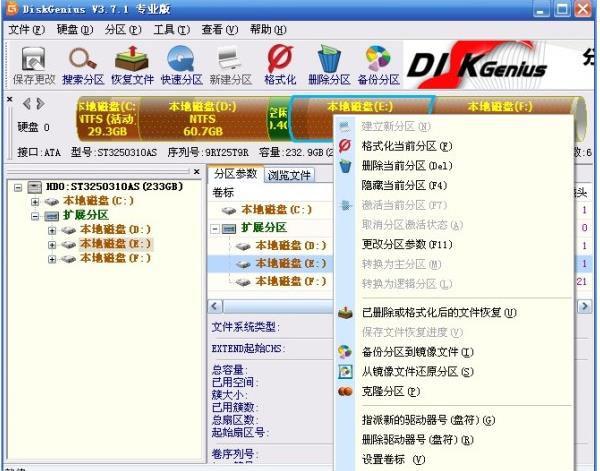600x471 pixels.
Task: Expand 本地磁盘(D:) in the left tree
Action: coord(52,230)
